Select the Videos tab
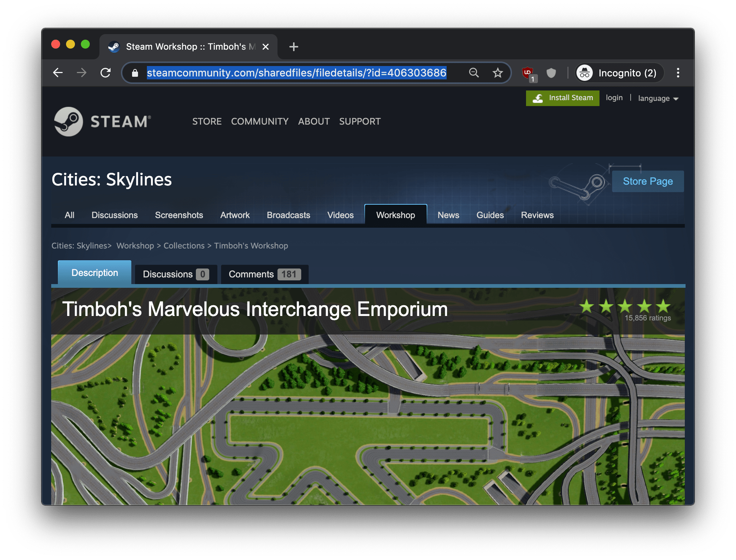 point(341,215)
